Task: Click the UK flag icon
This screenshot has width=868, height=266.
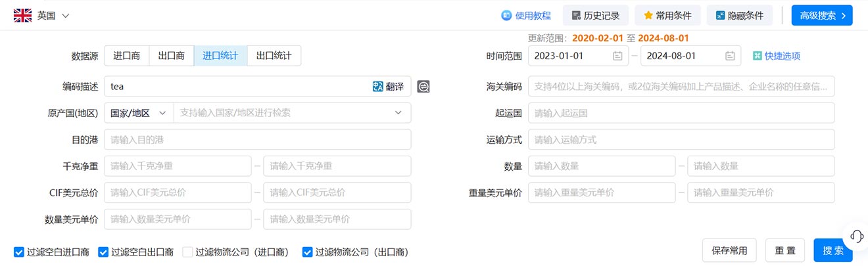Action: coord(23,16)
